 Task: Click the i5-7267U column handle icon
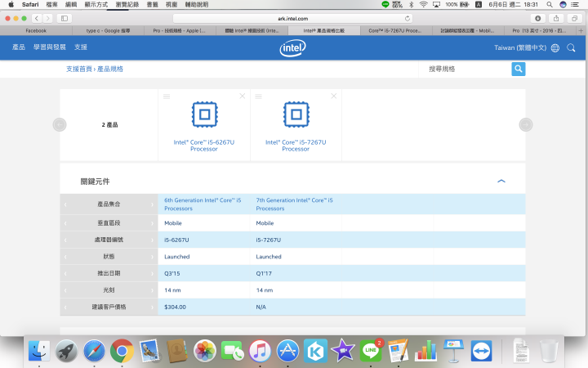pos(258,96)
